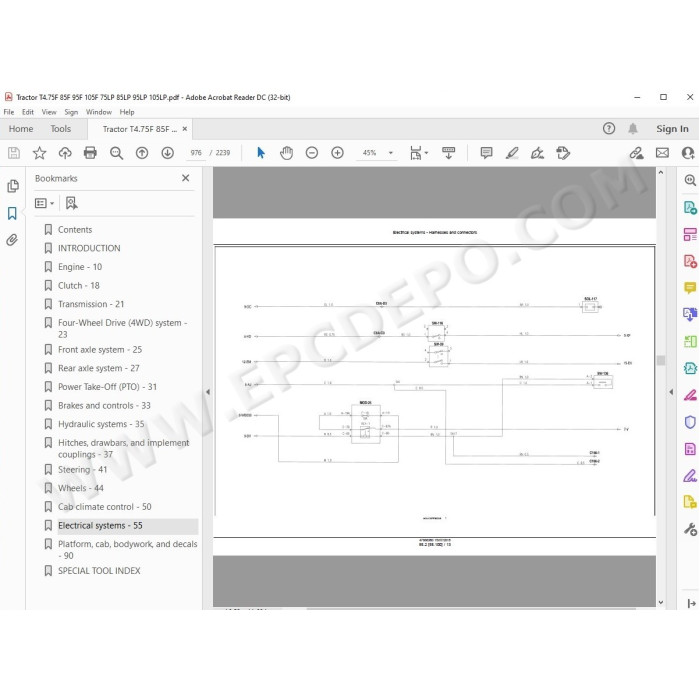This screenshot has width=700, height=700.
Task: Open the File menu
Action: [x=8, y=112]
